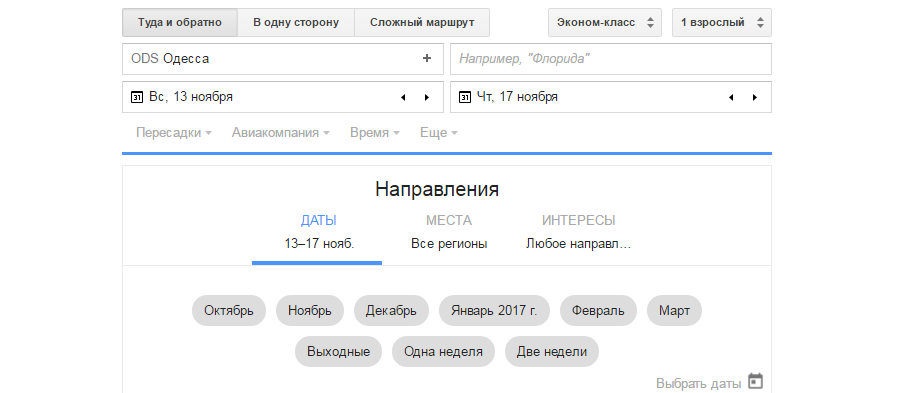This screenshot has height=393, width=901.
Task: Choose the Март month chip
Action: tap(675, 311)
